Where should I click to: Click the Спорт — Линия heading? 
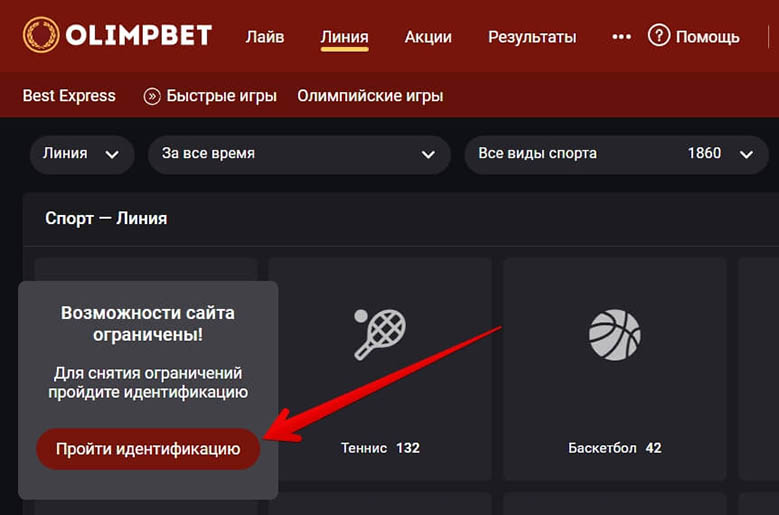pyautogui.click(x=106, y=219)
